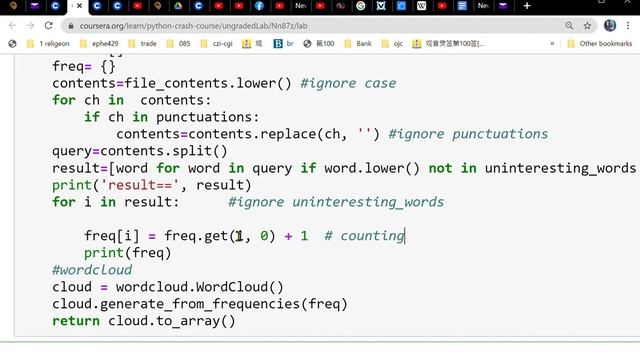This screenshot has width=640, height=360.
Task: Switch to the Facebook tab
Action: click(x=259, y=6)
